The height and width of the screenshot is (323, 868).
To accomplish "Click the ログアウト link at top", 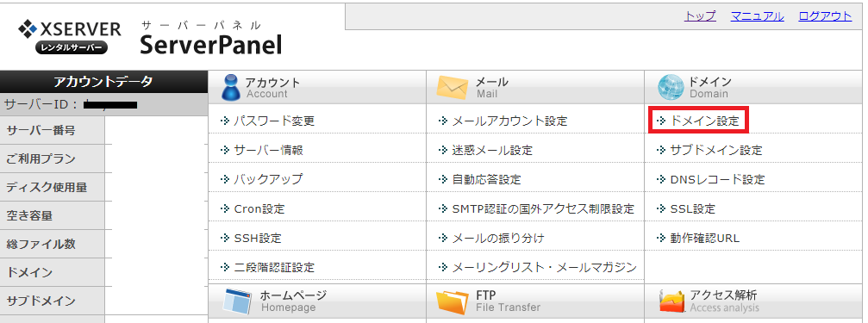I will (x=825, y=16).
